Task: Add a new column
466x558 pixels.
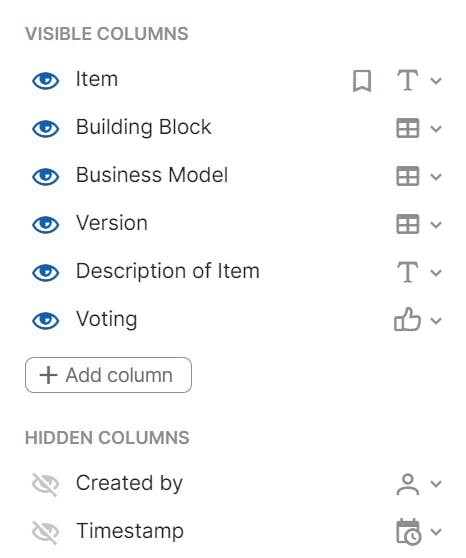Action: (x=108, y=375)
